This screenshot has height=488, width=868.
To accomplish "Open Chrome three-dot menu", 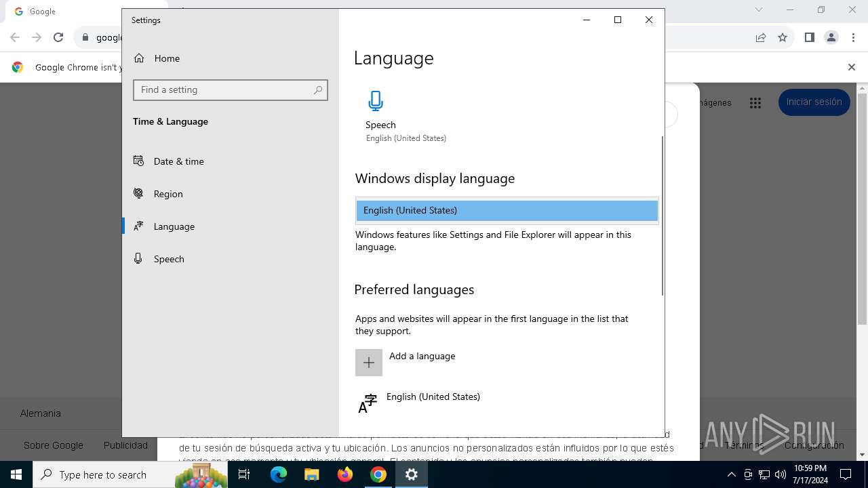I will click(x=853, y=38).
